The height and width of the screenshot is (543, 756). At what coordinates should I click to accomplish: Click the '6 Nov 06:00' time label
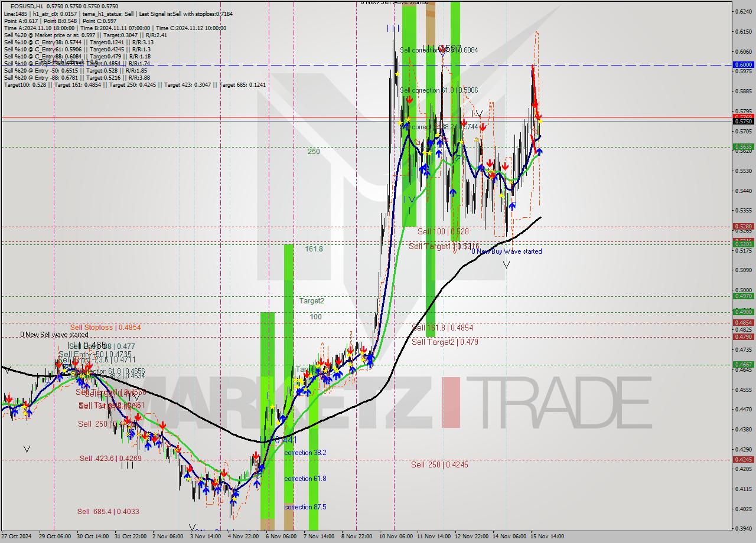point(282,537)
